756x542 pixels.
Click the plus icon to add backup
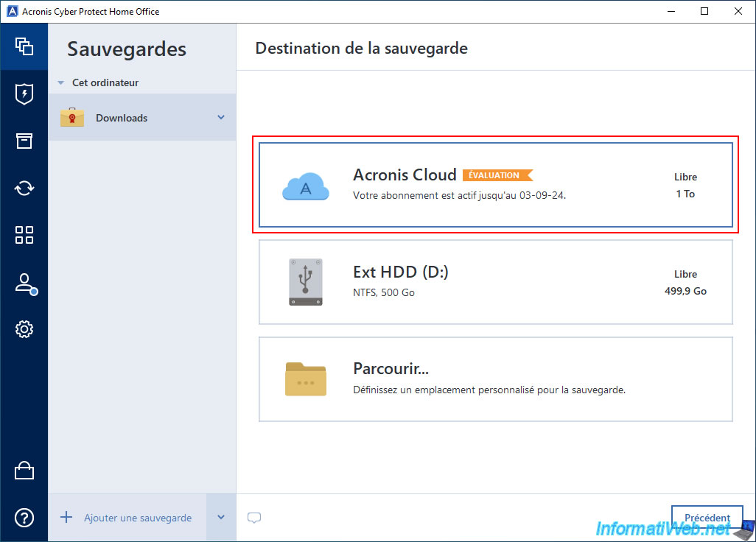tap(66, 518)
